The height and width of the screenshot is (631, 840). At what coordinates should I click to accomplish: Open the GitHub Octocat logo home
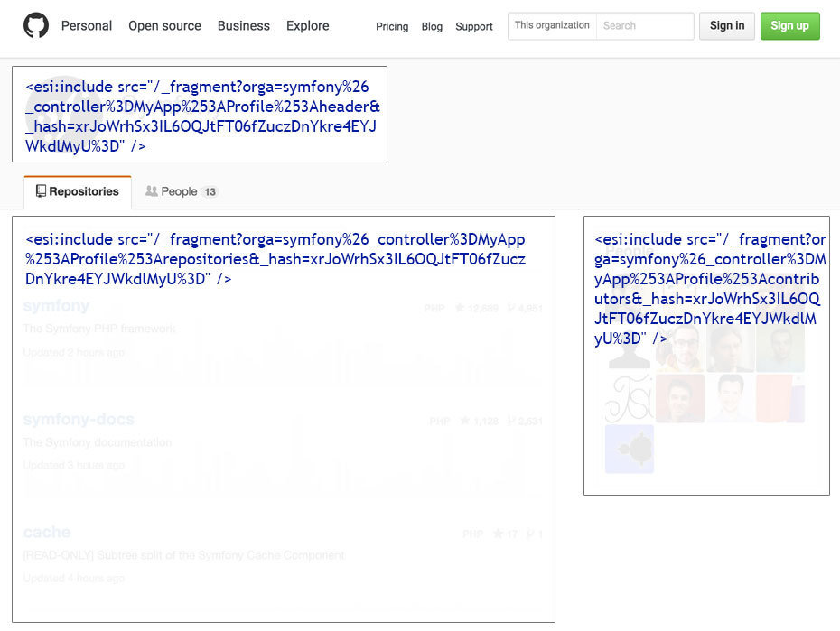point(36,25)
